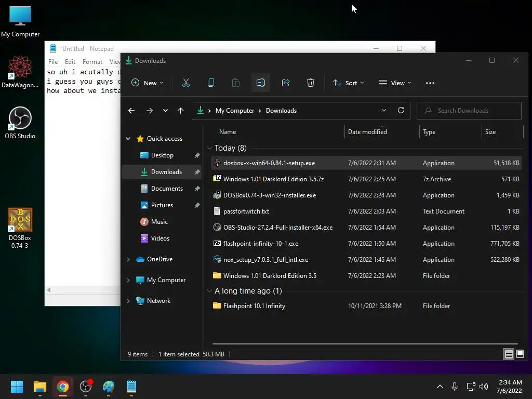The image size is (532, 399).
Task: Switch to large thumbnails view icon in status bar
Action: tap(520, 354)
